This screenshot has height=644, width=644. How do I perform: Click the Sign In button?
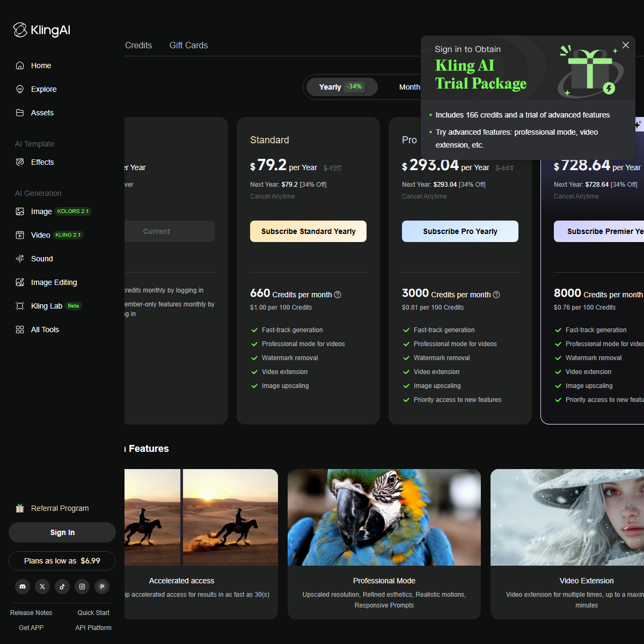62,532
